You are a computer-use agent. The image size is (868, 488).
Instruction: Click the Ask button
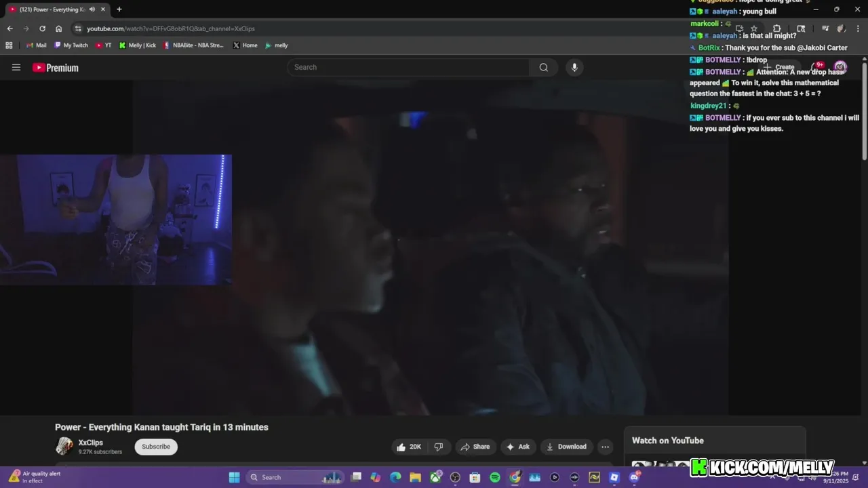pyautogui.click(x=518, y=447)
